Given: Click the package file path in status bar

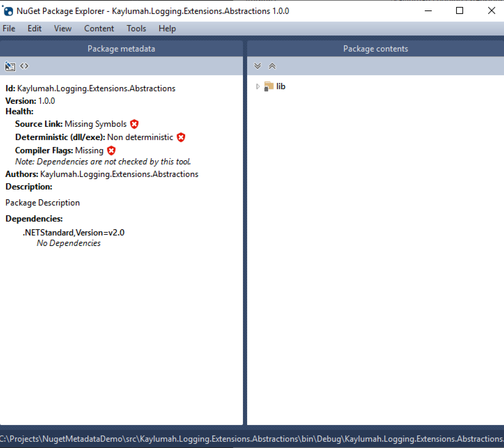Looking at the screenshot, I should point(252,439).
